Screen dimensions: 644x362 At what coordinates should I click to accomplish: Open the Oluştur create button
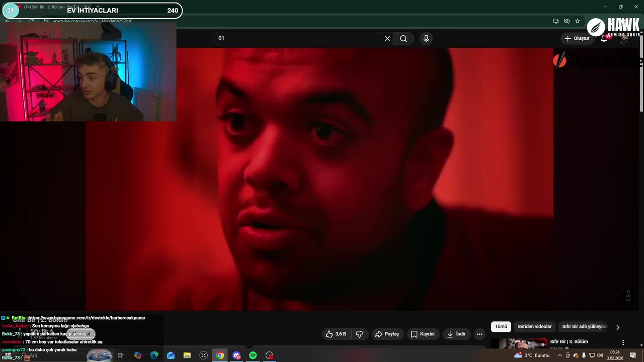click(x=577, y=39)
